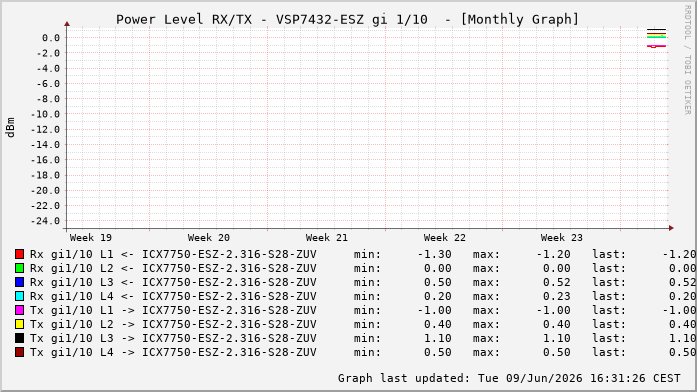Click the Rx L1 min value -1.30

coord(434,254)
